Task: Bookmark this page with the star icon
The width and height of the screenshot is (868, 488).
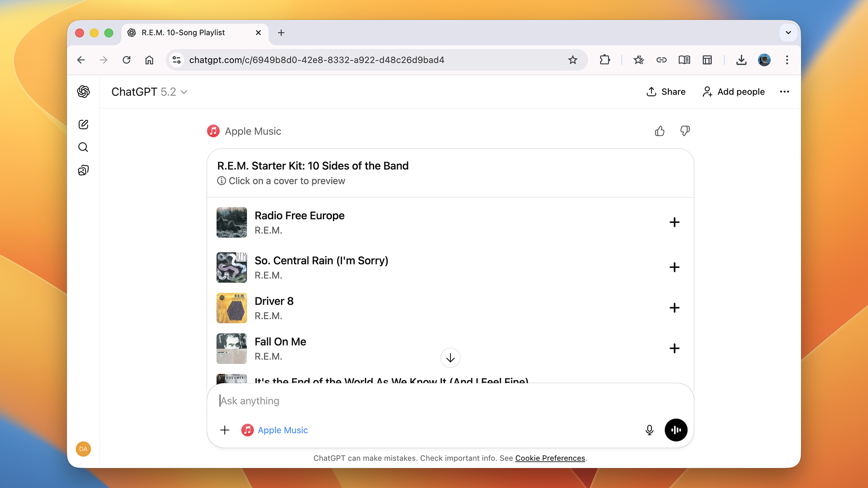Action: point(573,60)
